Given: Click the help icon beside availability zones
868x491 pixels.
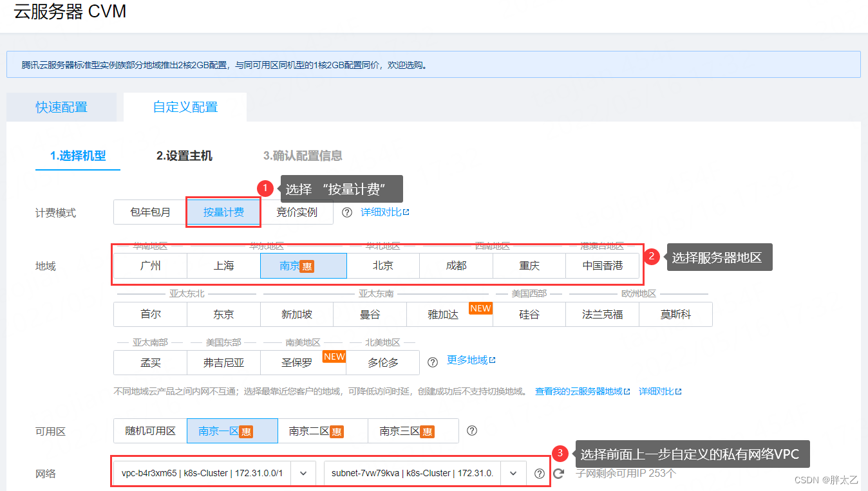Looking at the screenshot, I should point(472,431).
